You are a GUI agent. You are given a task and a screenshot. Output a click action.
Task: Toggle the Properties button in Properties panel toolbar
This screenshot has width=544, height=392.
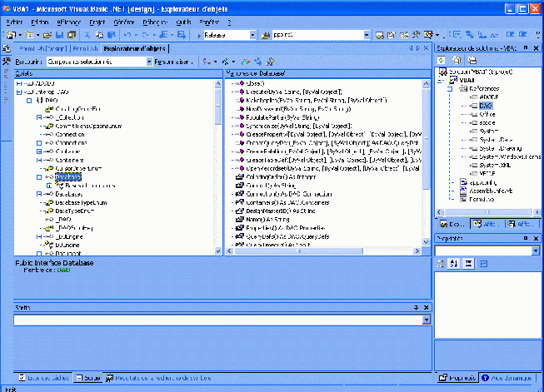pyautogui.click(x=468, y=264)
